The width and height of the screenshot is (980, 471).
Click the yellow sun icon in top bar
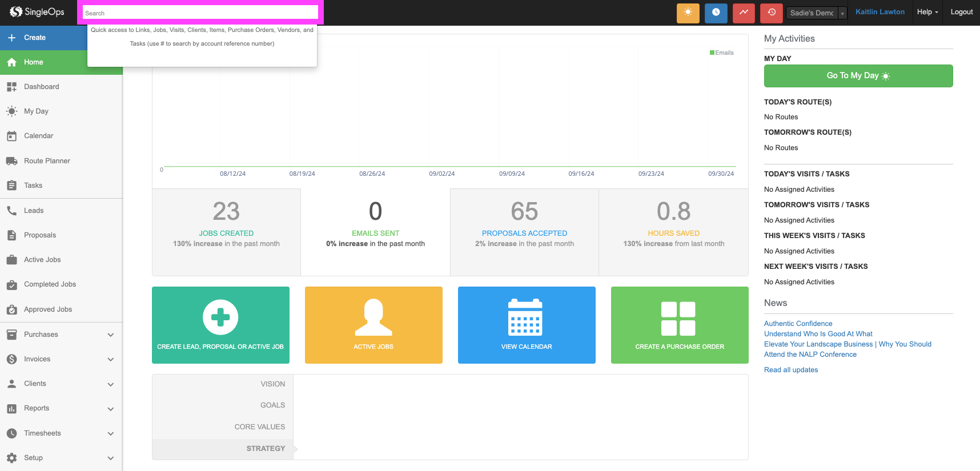click(x=688, y=13)
